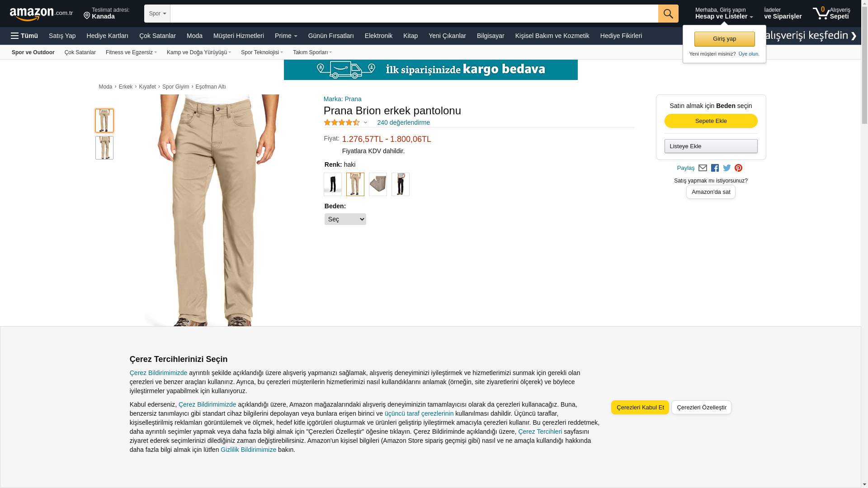The image size is (868, 488).
Task: Open the Beden size dropdown
Action: [x=345, y=219]
